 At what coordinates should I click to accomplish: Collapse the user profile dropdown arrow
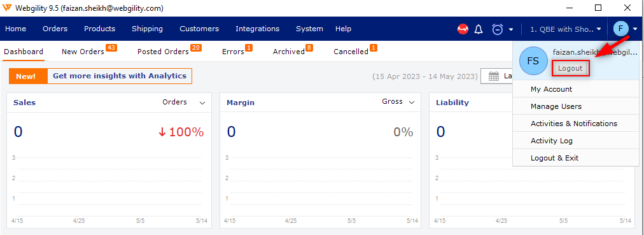(635, 29)
